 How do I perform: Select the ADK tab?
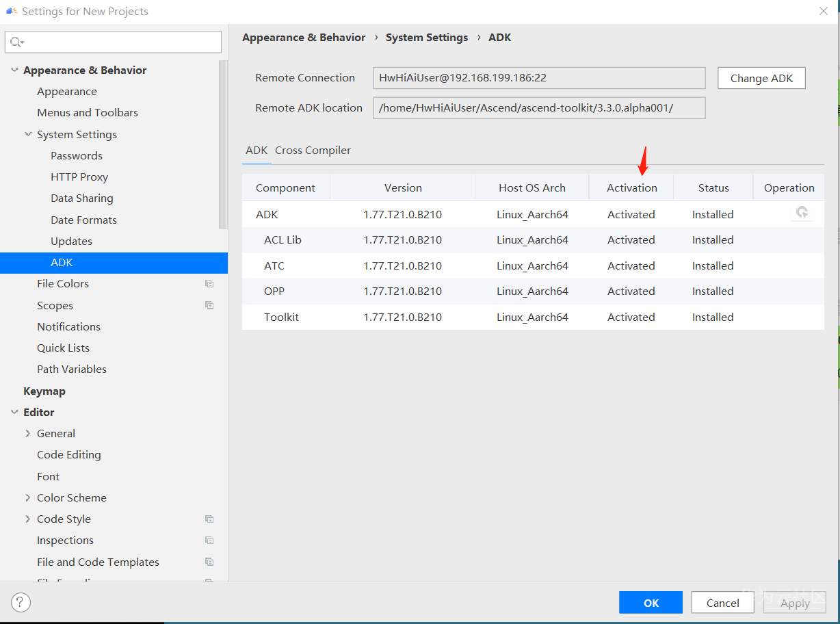257,151
